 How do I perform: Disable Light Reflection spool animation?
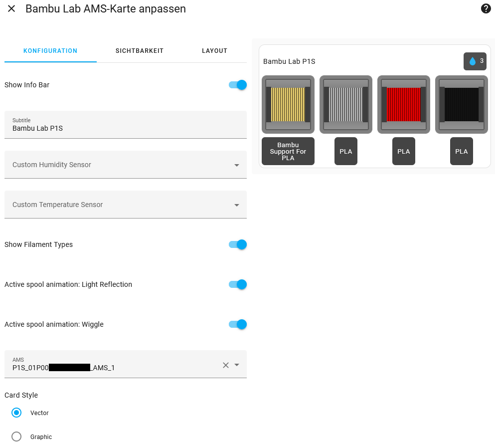pos(238,284)
